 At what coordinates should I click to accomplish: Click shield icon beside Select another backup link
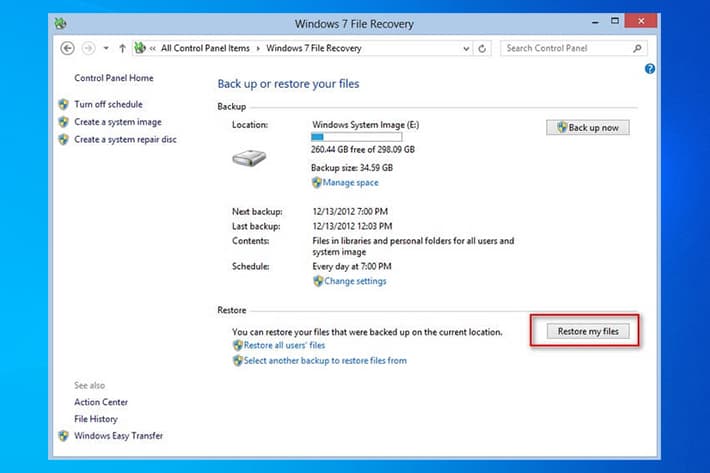point(238,361)
